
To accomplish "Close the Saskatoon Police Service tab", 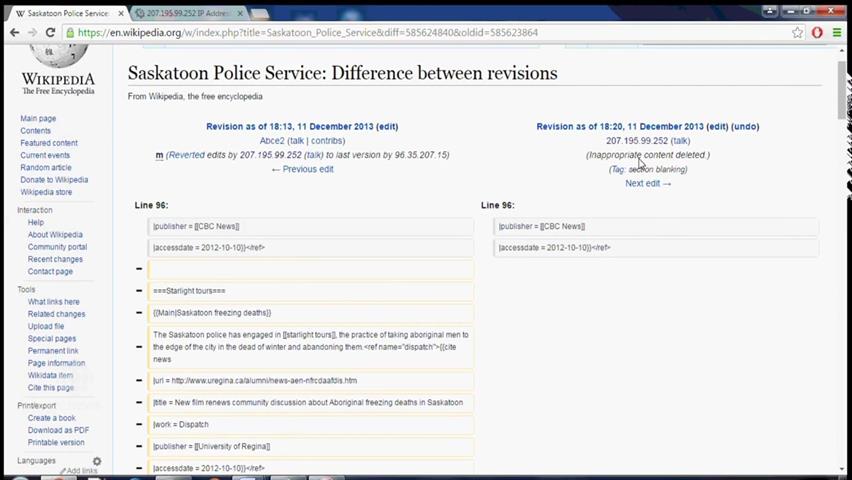I will click(121, 13).
